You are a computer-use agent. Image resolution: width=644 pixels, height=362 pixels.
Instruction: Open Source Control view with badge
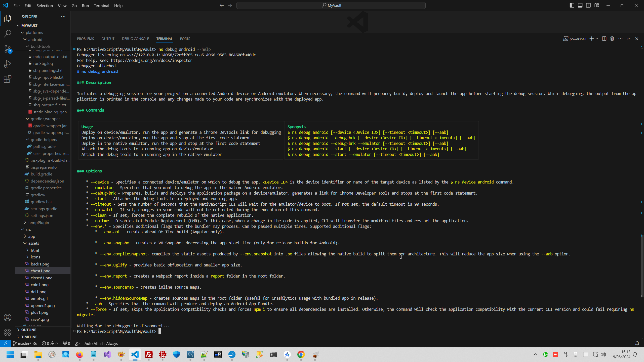tap(8, 49)
